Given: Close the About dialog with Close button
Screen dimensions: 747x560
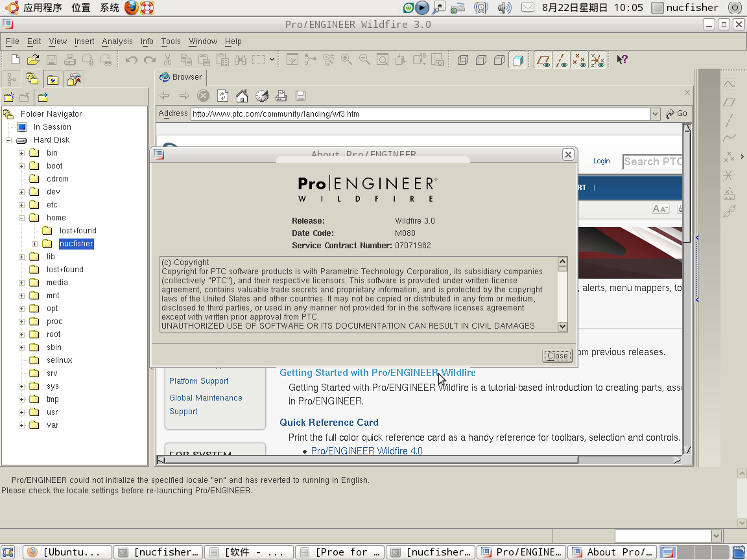Looking at the screenshot, I should [x=557, y=356].
